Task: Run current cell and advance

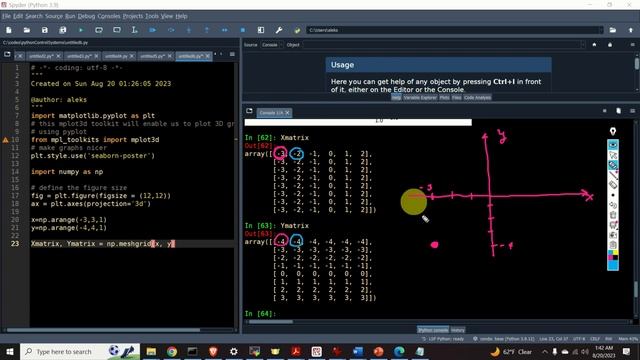Action: [117, 30]
